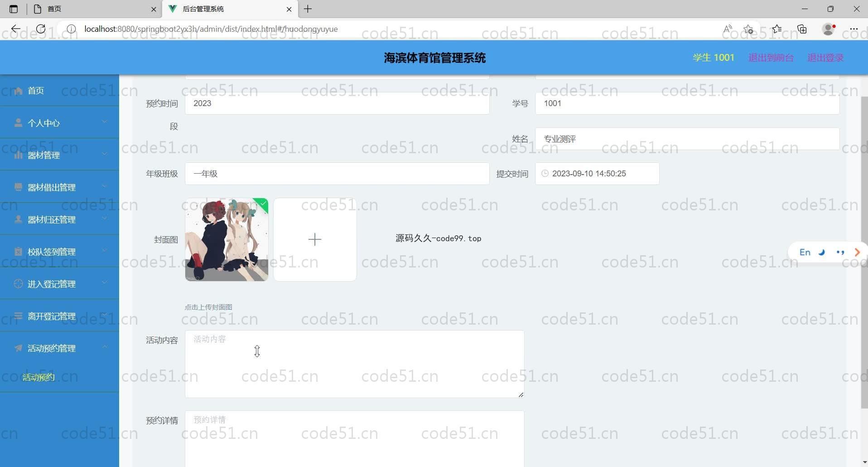
Task: Click the icon beside 校队签到管理
Action: coord(19,252)
